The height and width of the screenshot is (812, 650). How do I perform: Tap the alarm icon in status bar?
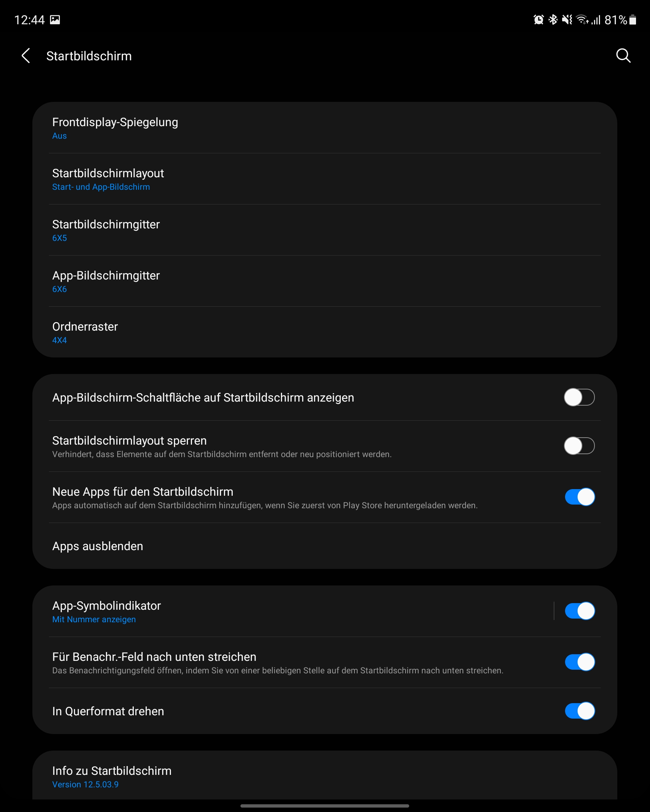coord(539,19)
